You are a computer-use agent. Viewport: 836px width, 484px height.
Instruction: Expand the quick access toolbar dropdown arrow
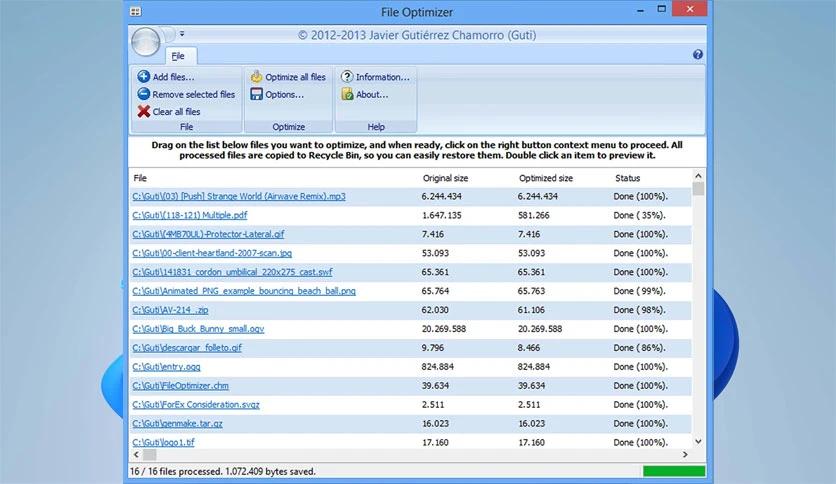click(182, 34)
